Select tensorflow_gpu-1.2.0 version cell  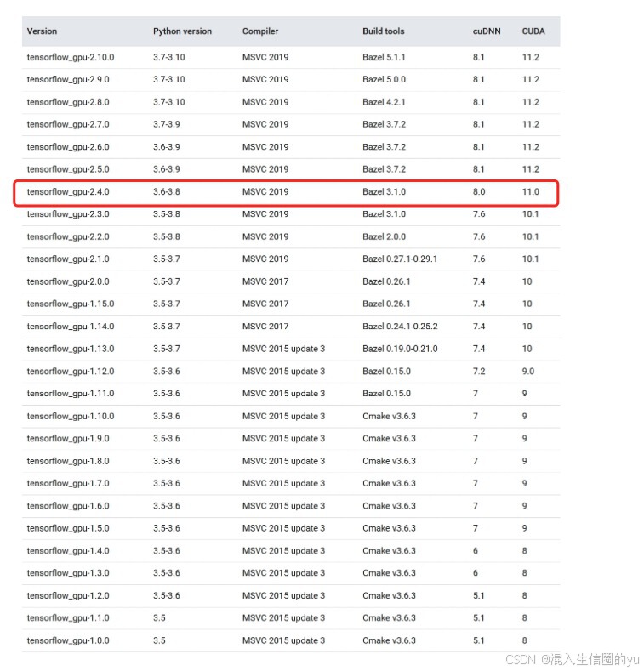68,595
